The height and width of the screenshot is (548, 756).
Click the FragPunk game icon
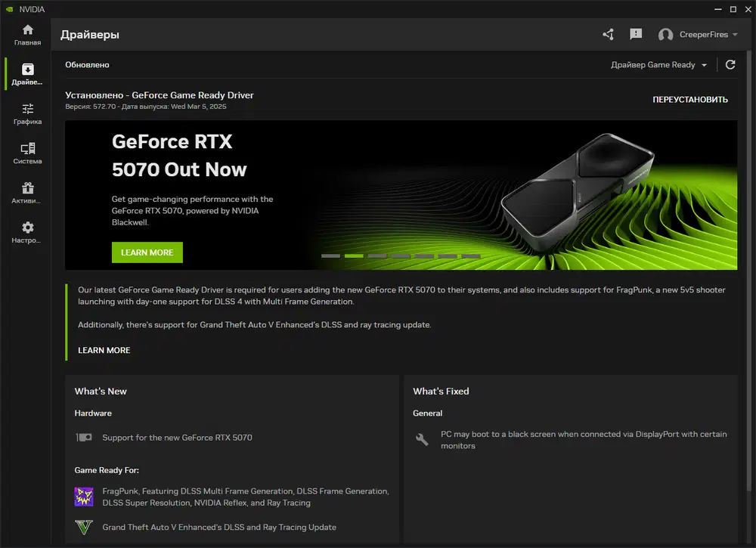tap(84, 497)
